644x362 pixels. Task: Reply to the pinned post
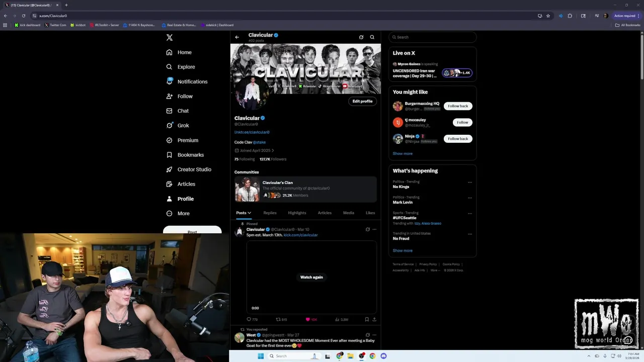[252, 319]
